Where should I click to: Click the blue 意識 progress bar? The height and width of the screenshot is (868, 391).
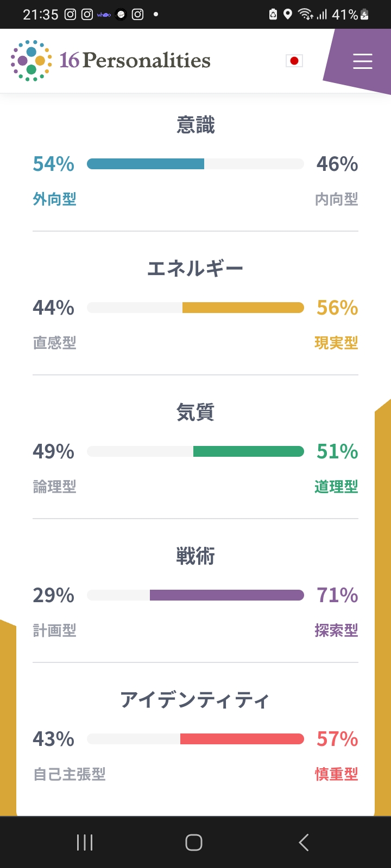(x=146, y=164)
